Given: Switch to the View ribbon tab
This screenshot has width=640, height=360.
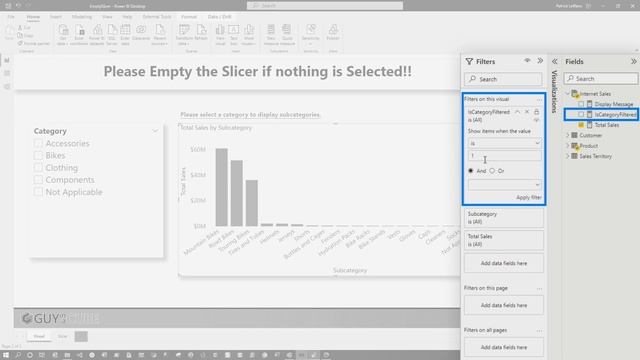Looking at the screenshot, I should [107, 17].
